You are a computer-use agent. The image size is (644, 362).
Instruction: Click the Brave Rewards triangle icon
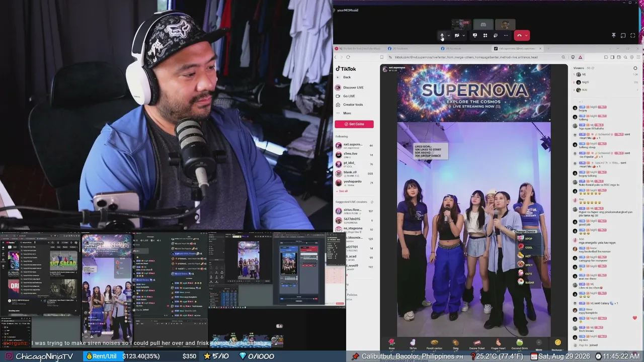coord(580,57)
